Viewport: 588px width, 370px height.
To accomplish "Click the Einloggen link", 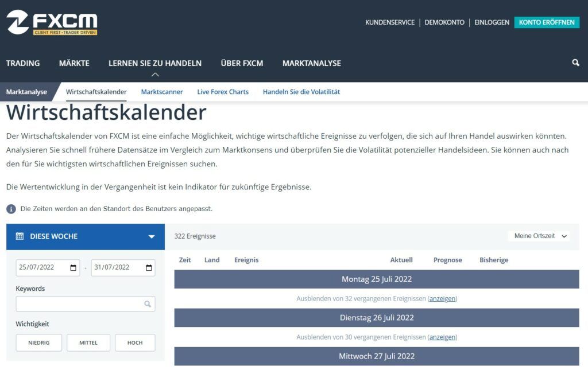I will click(492, 22).
